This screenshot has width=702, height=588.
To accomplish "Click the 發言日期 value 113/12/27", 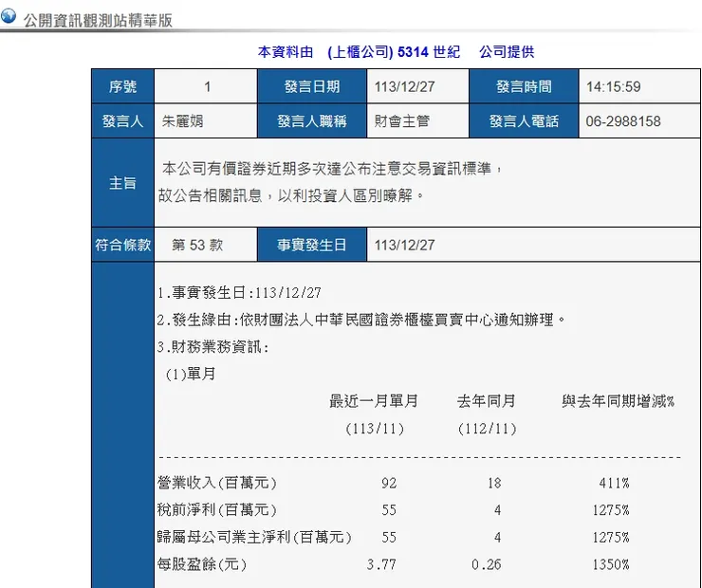I will click(x=404, y=86).
